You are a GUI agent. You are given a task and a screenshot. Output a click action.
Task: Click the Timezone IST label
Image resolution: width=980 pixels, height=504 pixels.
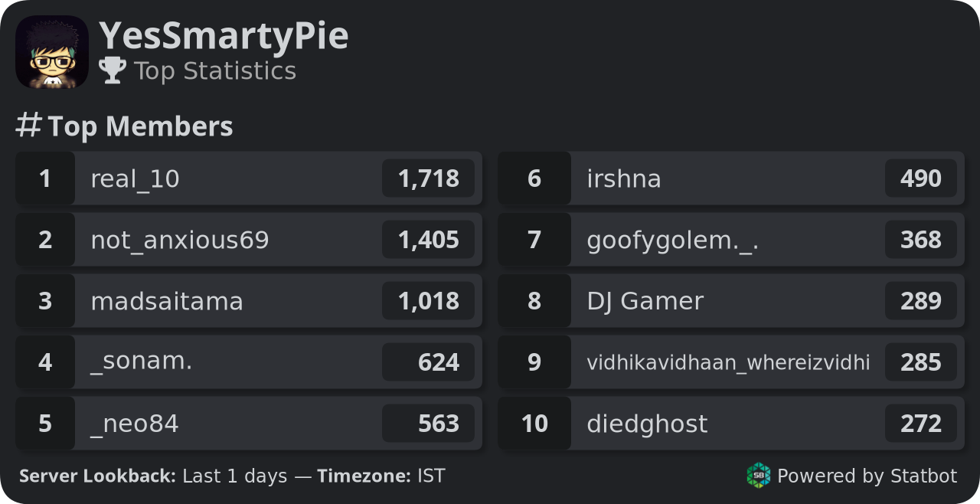(x=381, y=476)
